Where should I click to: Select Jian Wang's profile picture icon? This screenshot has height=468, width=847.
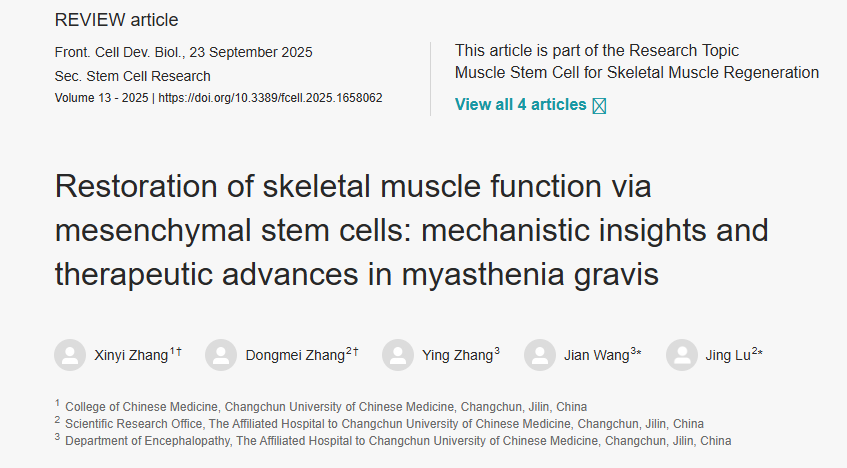point(540,355)
